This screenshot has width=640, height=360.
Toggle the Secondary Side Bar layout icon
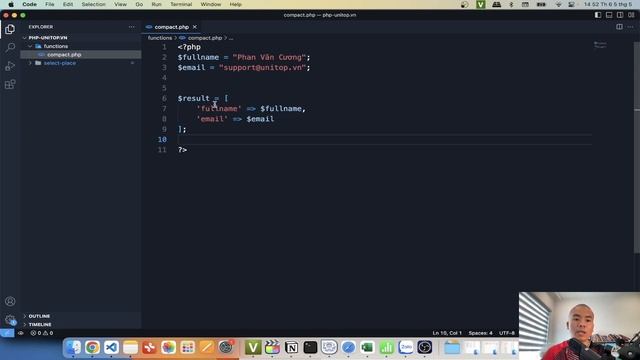tap(620, 15)
